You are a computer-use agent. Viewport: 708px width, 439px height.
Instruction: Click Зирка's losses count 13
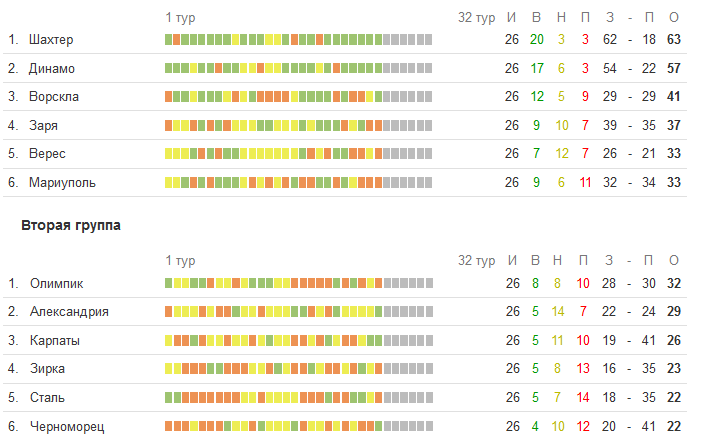tap(583, 368)
